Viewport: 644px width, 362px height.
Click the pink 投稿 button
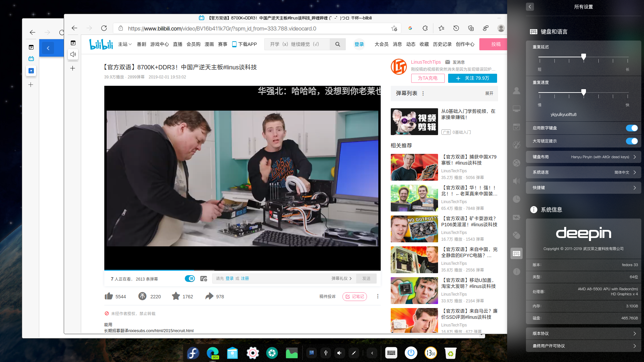[495, 44]
